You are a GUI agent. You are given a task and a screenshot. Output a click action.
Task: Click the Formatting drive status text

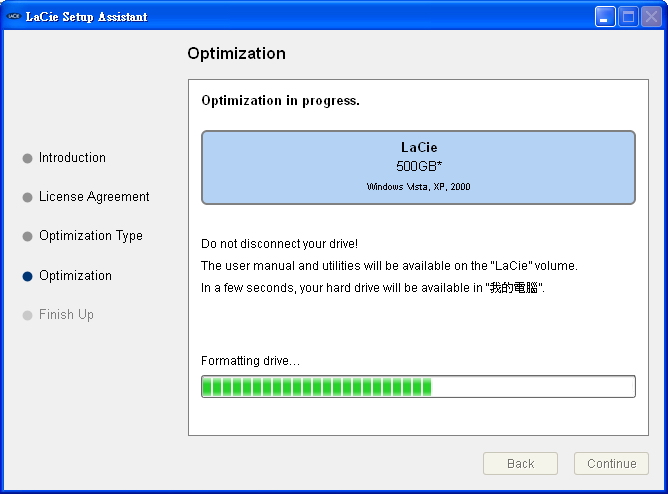coord(250,361)
